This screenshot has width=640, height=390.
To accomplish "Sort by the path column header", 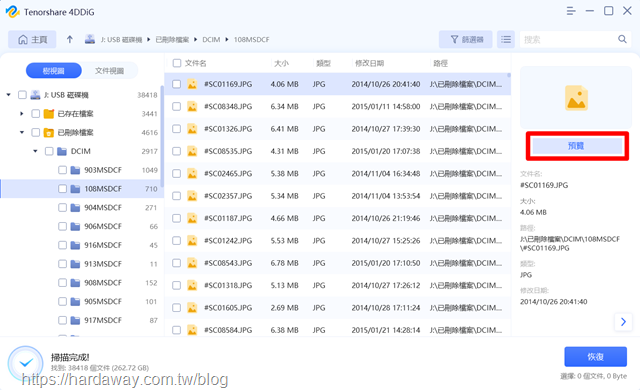I will [440, 63].
